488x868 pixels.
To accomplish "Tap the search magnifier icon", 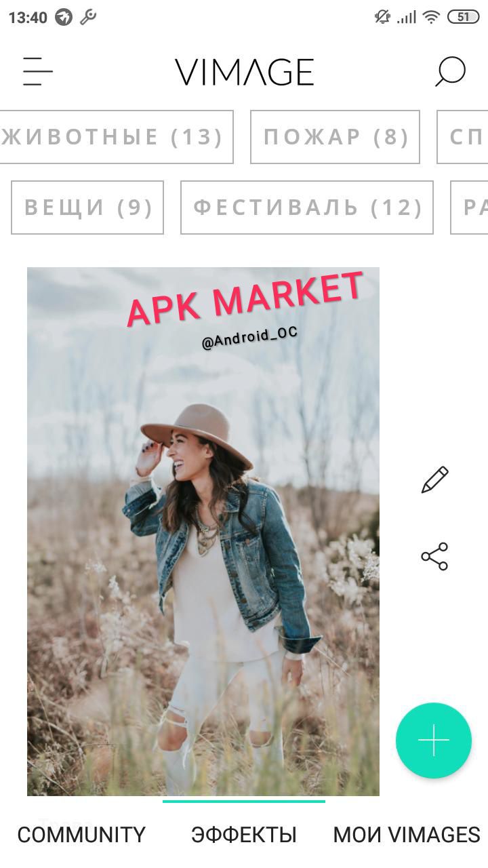I will [450, 71].
